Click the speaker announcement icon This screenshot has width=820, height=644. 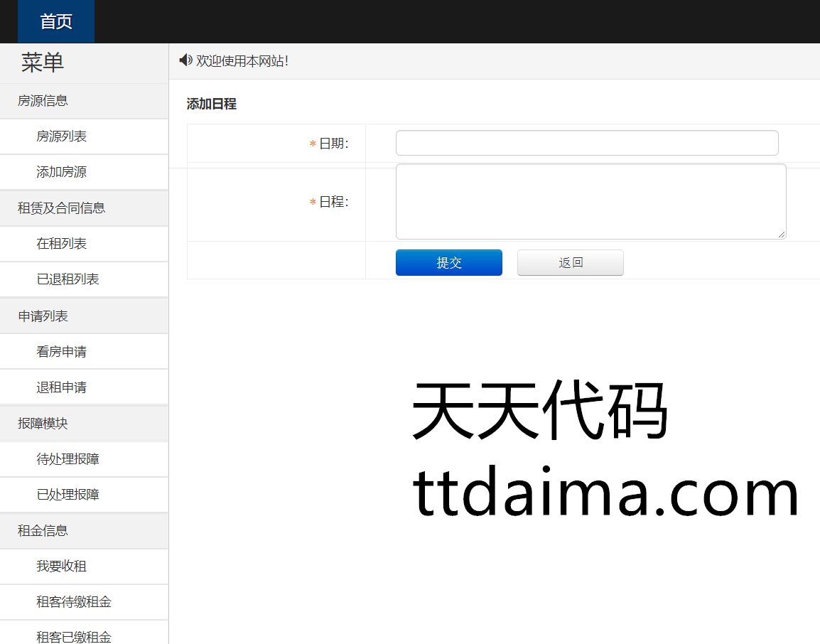click(185, 60)
